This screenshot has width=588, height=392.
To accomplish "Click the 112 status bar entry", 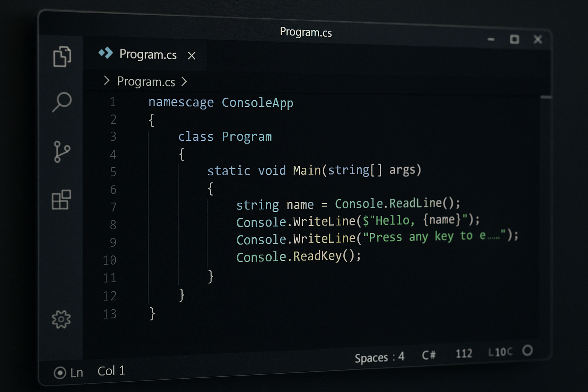I will click(x=464, y=353).
